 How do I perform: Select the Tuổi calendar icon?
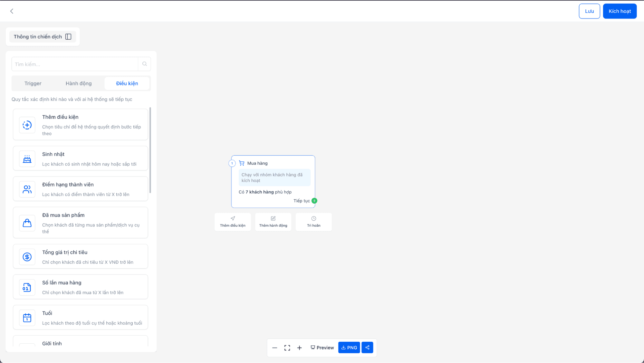point(27,318)
